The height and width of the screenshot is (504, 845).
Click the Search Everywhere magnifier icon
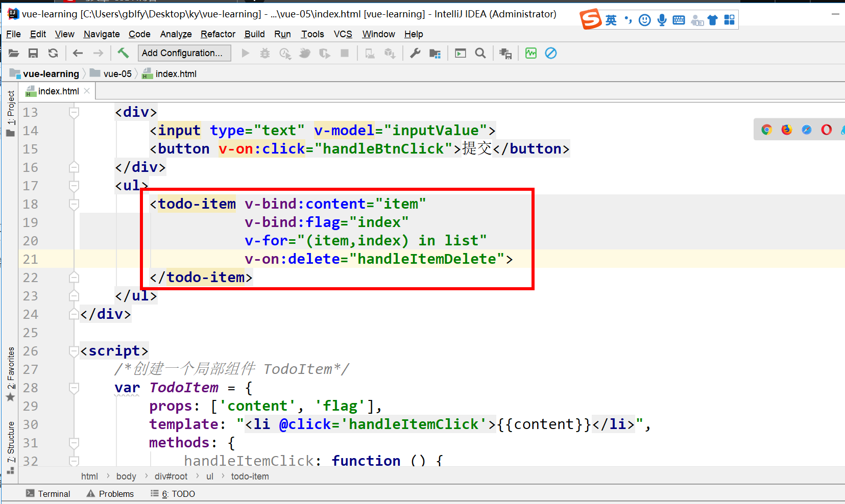click(480, 53)
